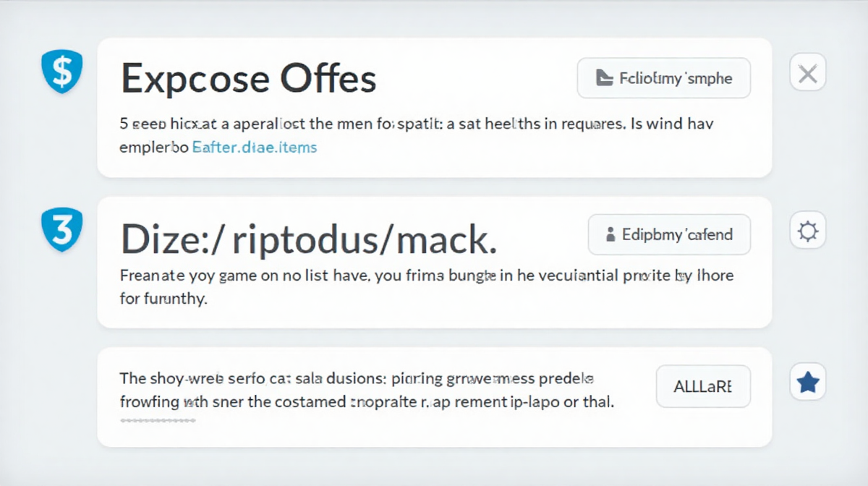Click the gear icon beside the second card
The width and height of the screenshot is (868, 486).
click(807, 232)
